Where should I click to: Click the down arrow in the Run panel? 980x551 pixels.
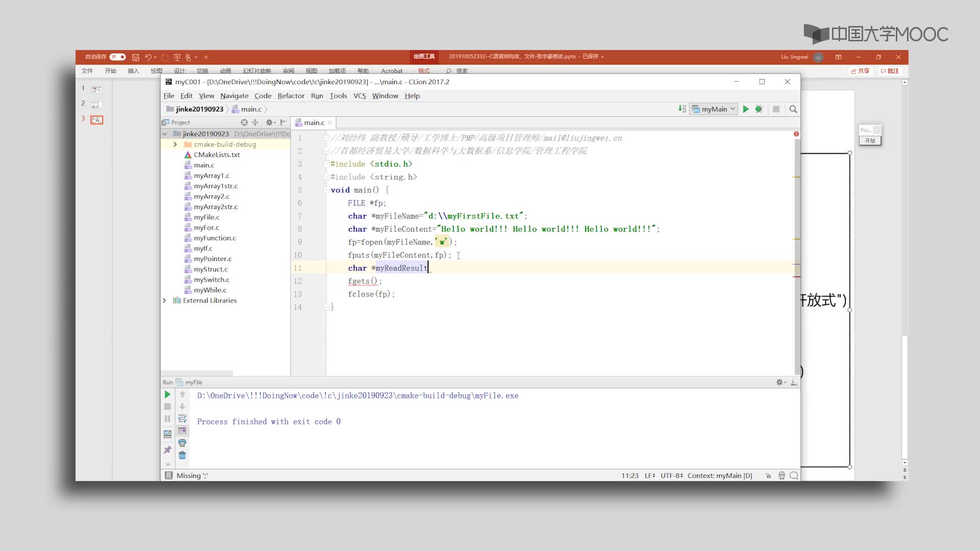click(182, 407)
